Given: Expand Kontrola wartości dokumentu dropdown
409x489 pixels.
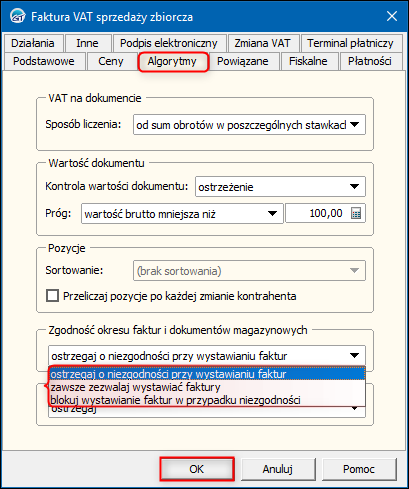Looking at the screenshot, I should 280,187.
